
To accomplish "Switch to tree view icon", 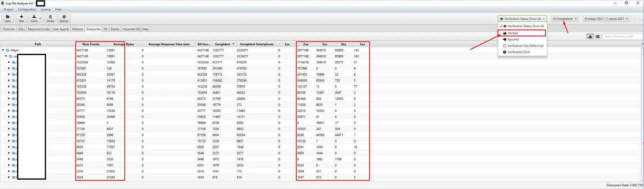I will [590, 36].
